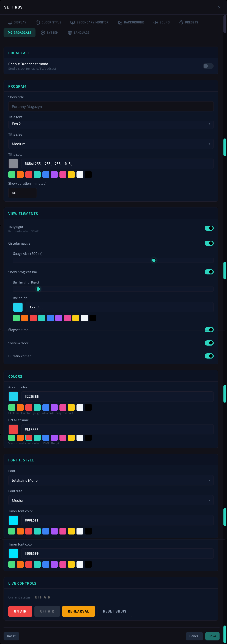
Task: Open the Background tab
Action: point(131,23)
